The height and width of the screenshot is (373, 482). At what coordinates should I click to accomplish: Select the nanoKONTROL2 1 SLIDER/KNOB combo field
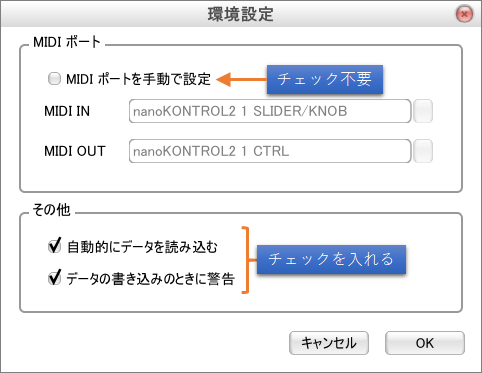coord(270,111)
